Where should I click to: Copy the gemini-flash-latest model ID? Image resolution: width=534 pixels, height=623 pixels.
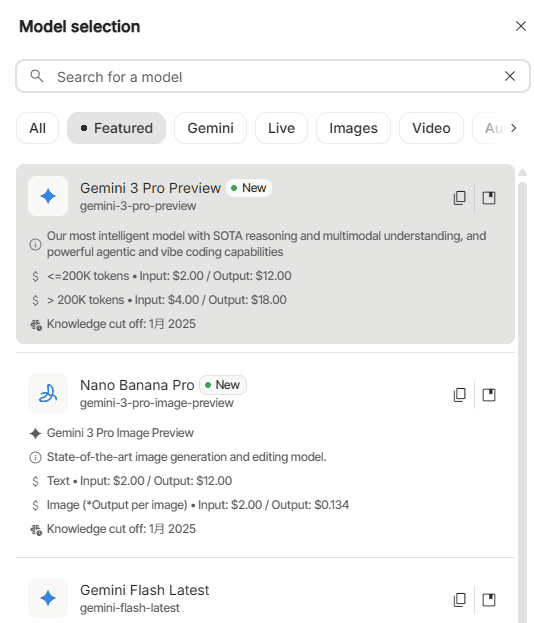[x=460, y=600]
